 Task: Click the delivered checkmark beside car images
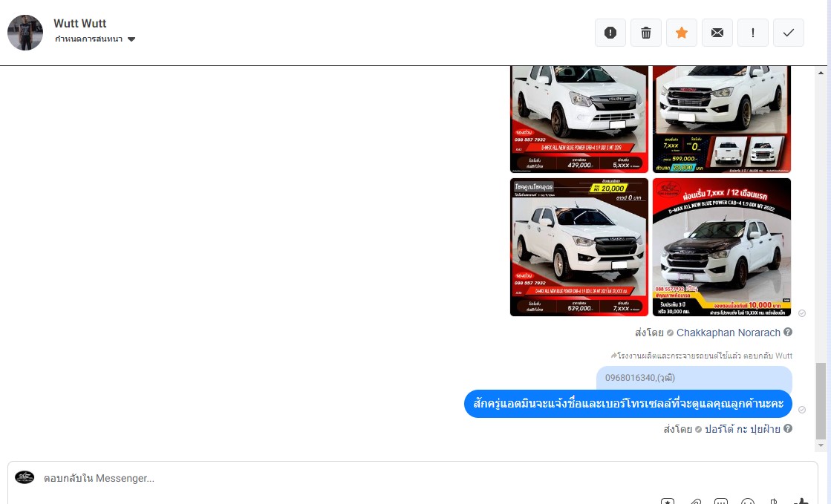click(802, 313)
